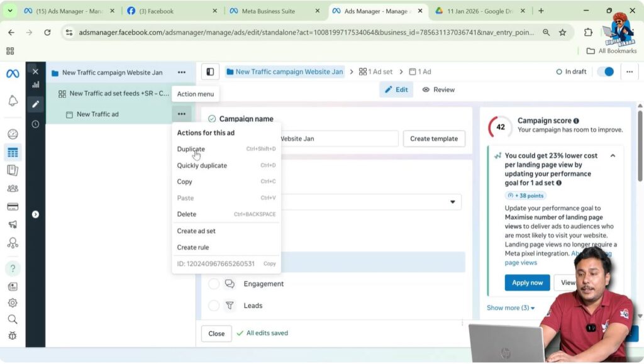Image resolution: width=644 pixels, height=364 pixels.
Task: Open Ads Manager search magnifier icon
Action: (x=13, y=319)
